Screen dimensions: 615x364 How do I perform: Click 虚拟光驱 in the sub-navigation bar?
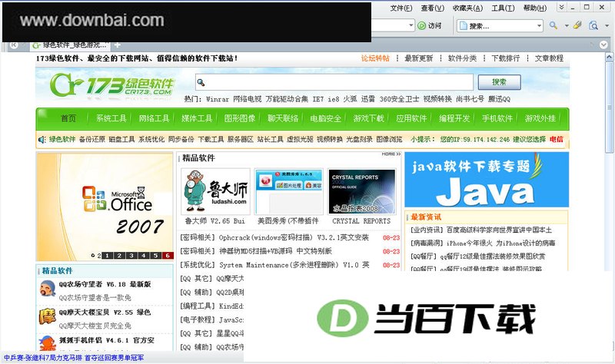pyautogui.click(x=300, y=140)
